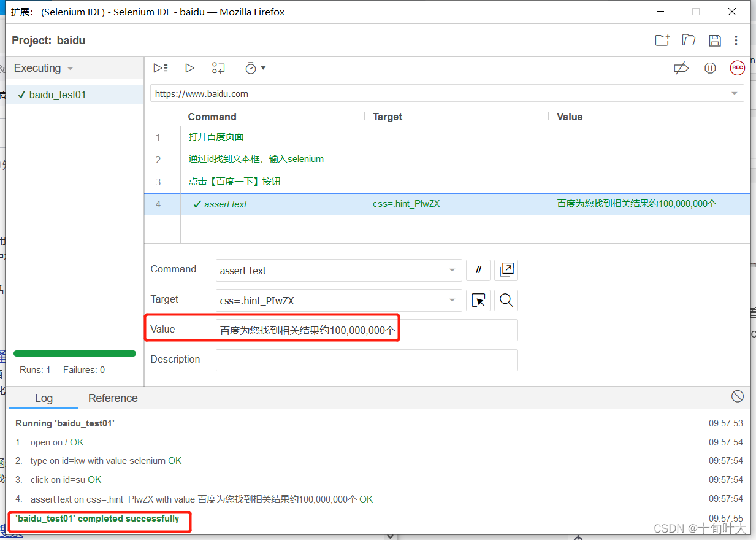Click Project: baidu title
This screenshot has width=756, height=540.
point(48,40)
